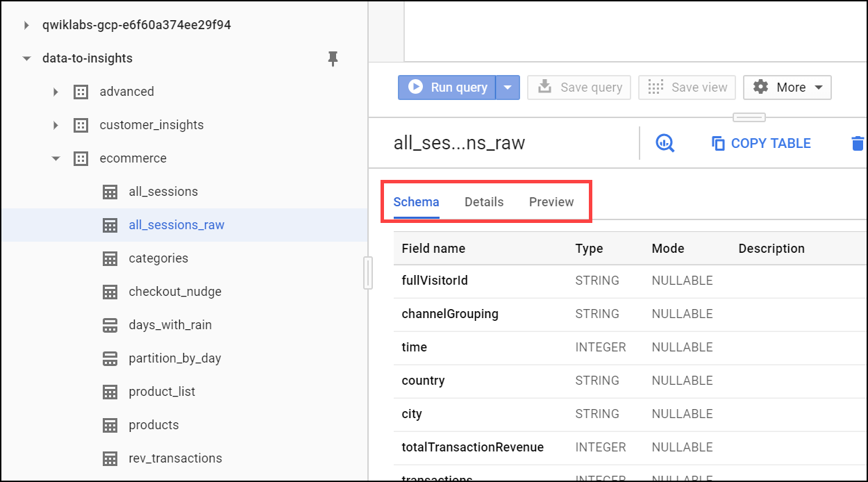Click the pin icon next to data-to-insights
The image size is (868, 482).
pos(333,59)
